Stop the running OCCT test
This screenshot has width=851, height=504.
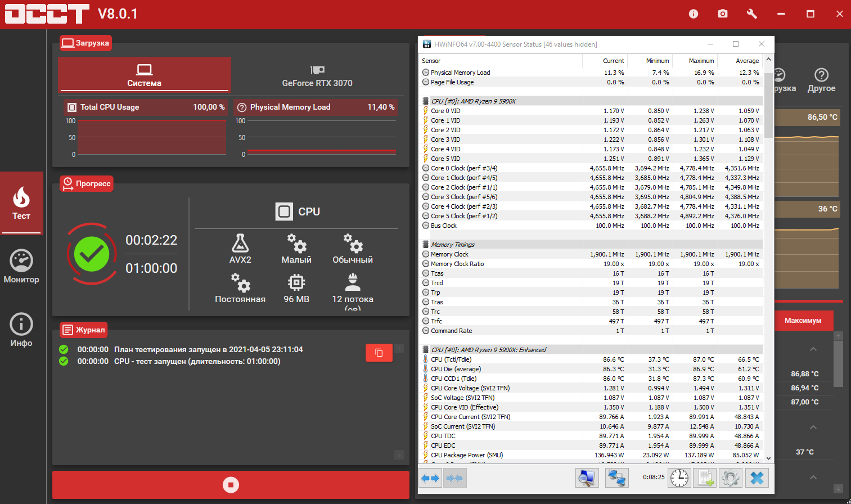[x=231, y=484]
